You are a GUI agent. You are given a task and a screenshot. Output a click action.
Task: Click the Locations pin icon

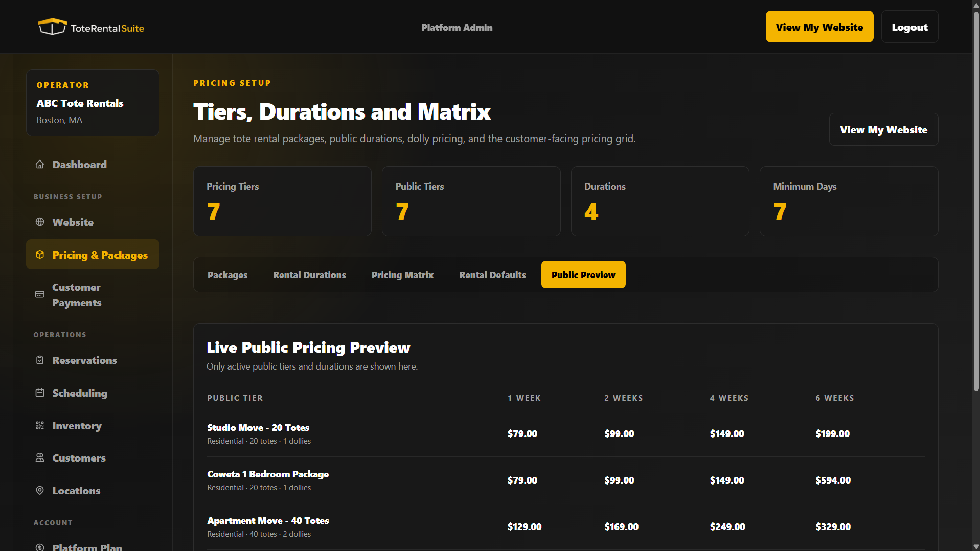click(x=40, y=490)
